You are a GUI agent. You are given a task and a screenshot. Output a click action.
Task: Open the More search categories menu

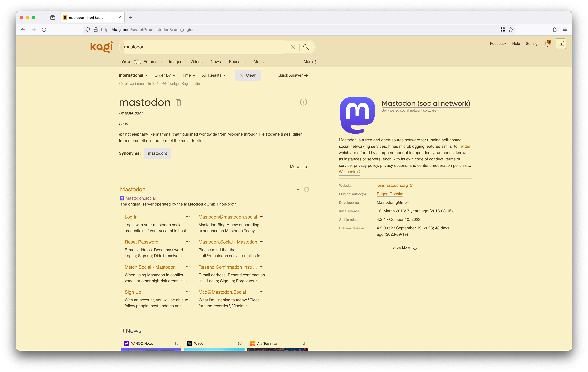(310, 62)
